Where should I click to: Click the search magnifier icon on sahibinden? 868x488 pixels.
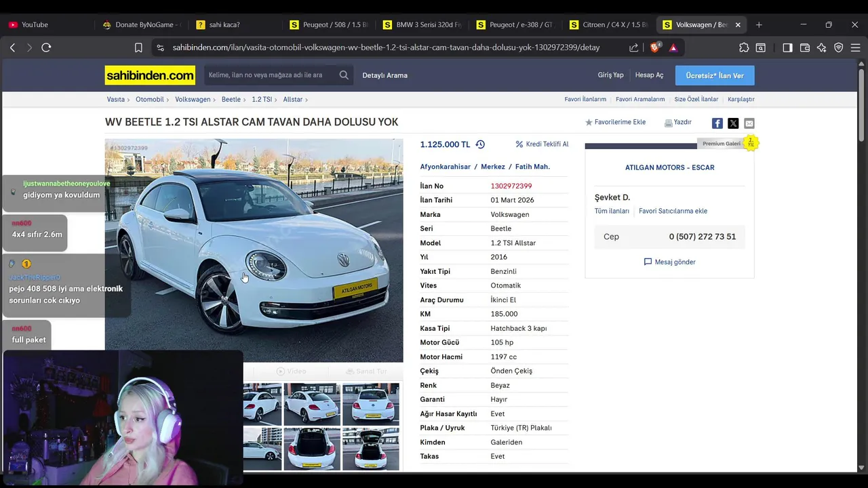(x=344, y=75)
